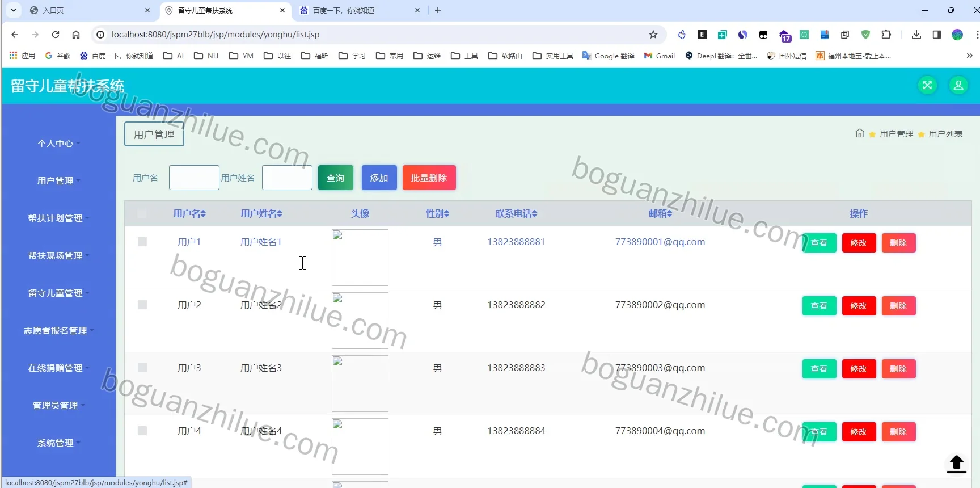Expand the 用户管理 sidebar menu
Image resolution: width=980 pixels, height=488 pixels.
(x=58, y=180)
